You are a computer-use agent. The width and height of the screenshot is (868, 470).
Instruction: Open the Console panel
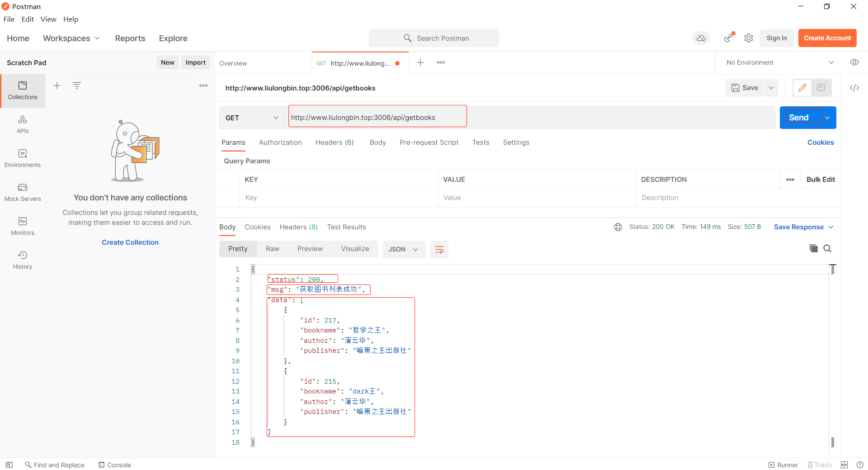point(115,465)
